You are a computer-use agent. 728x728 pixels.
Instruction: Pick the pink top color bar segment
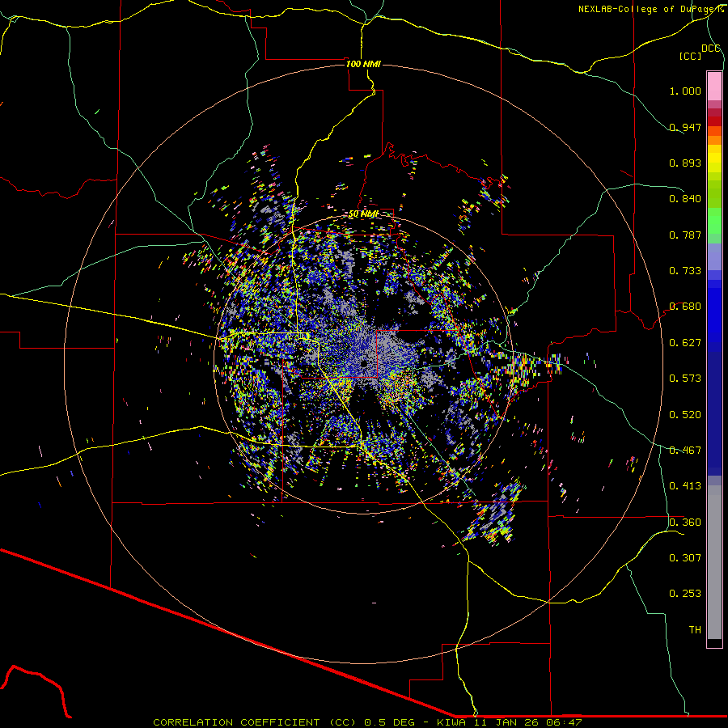[714, 87]
